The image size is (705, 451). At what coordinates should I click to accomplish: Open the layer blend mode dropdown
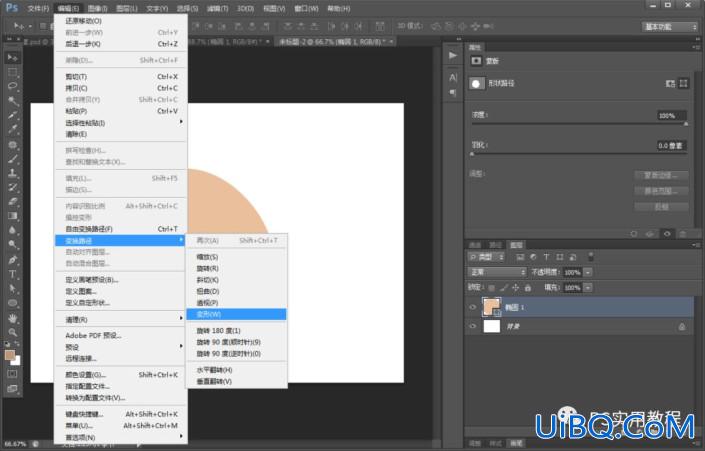click(497, 272)
